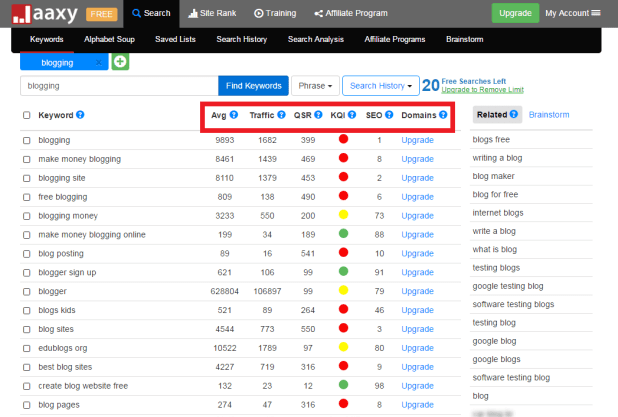Add a new search tab with green plus
This screenshot has width=618, height=417.
[120, 62]
